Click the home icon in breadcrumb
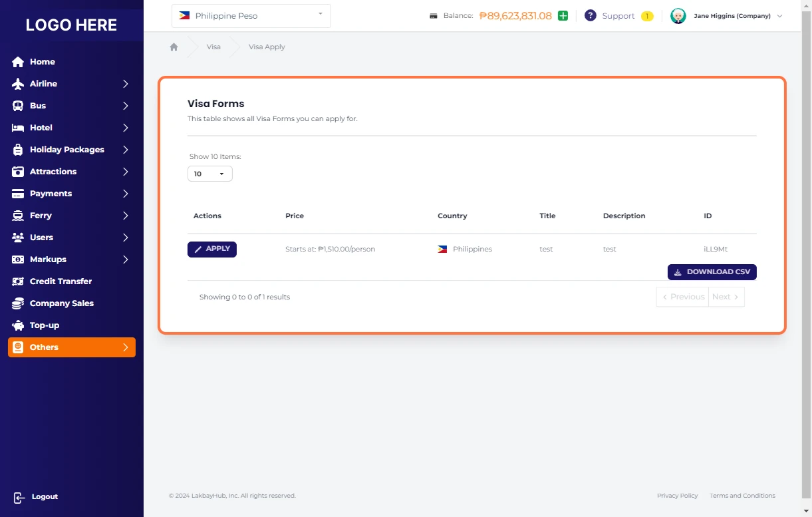 pyautogui.click(x=174, y=47)
